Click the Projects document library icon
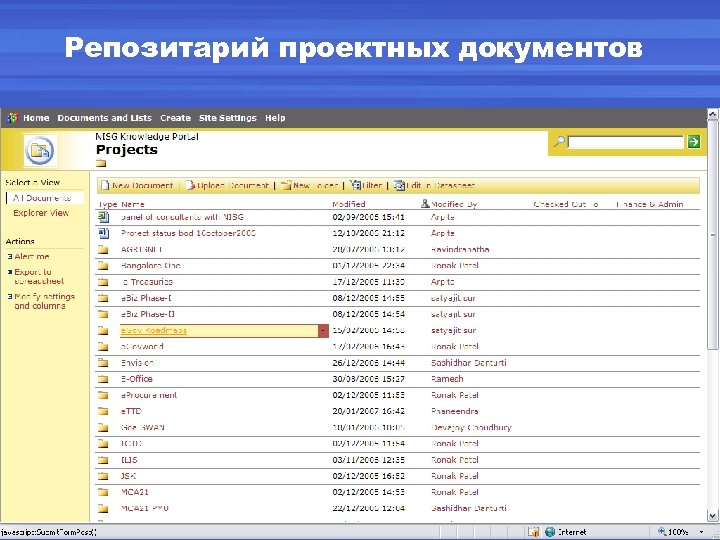 coord(39,151)
